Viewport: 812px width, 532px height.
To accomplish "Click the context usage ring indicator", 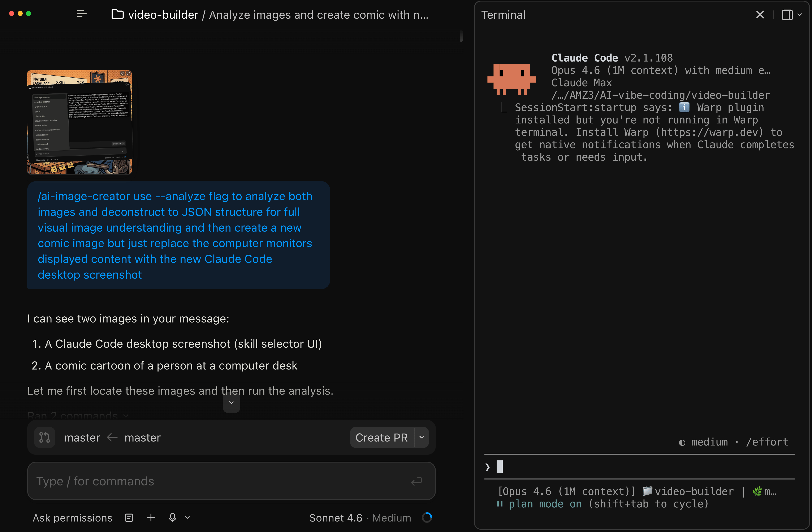I will point(427,518).
